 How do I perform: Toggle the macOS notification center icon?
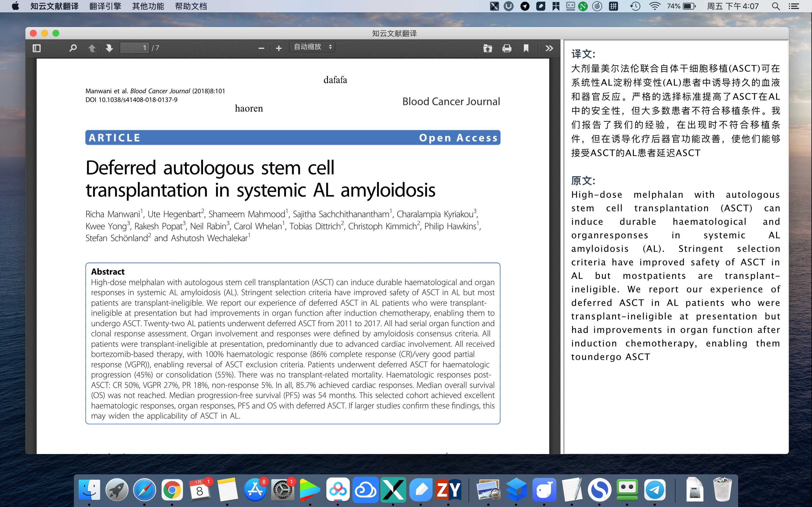pos(794,6)
